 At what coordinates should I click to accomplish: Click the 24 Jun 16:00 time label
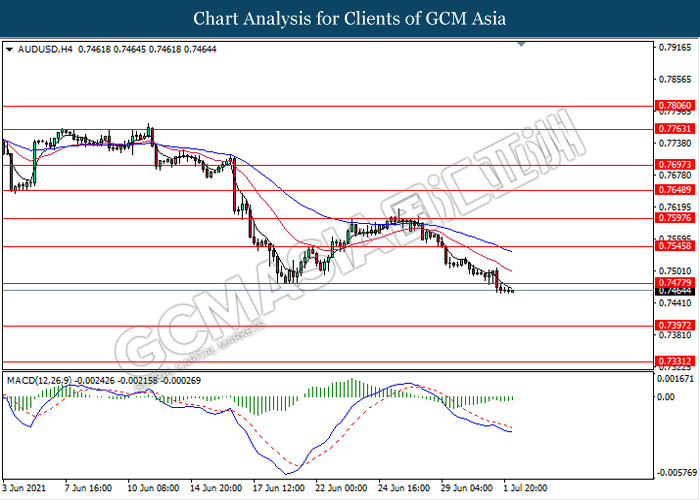point(404,488)
